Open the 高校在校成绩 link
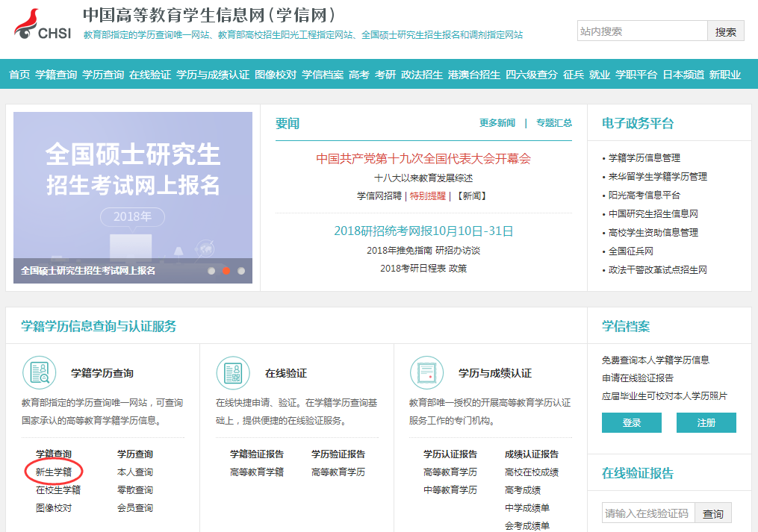This screenshot has height=532, width=758. point(532,472)
